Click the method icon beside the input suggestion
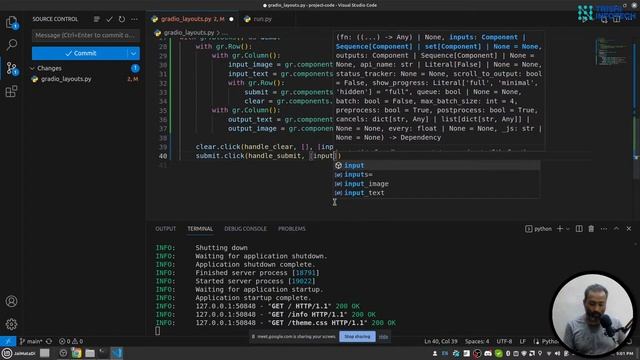 coord(338,165)
